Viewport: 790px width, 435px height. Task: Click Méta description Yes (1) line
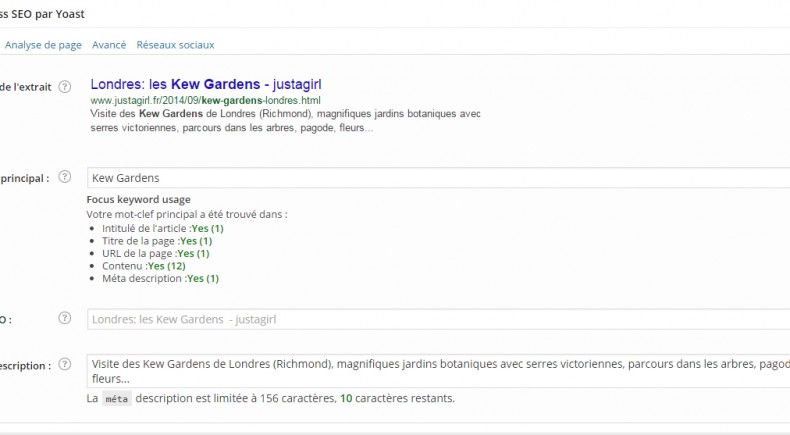pos(161,279)
